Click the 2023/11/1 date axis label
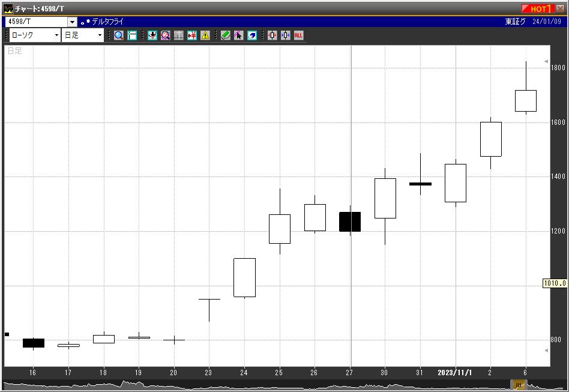 [455, 372]
